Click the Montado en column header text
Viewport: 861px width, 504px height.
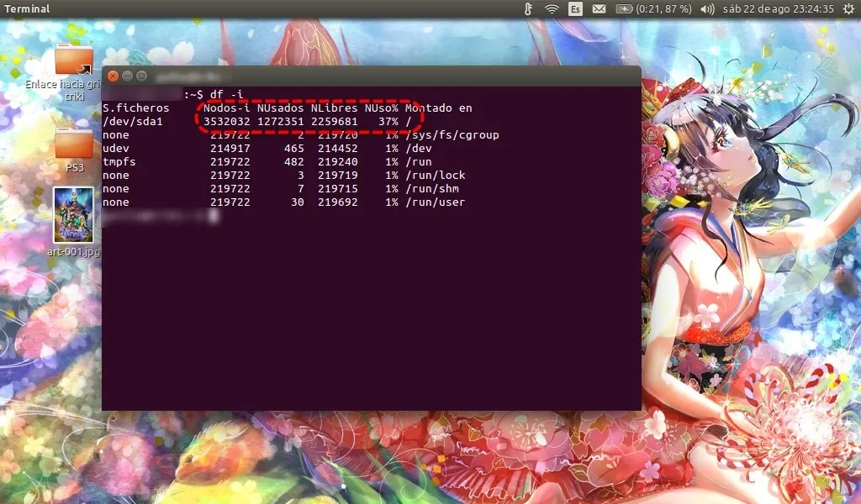pyautogui.click(x=438, y=108)
